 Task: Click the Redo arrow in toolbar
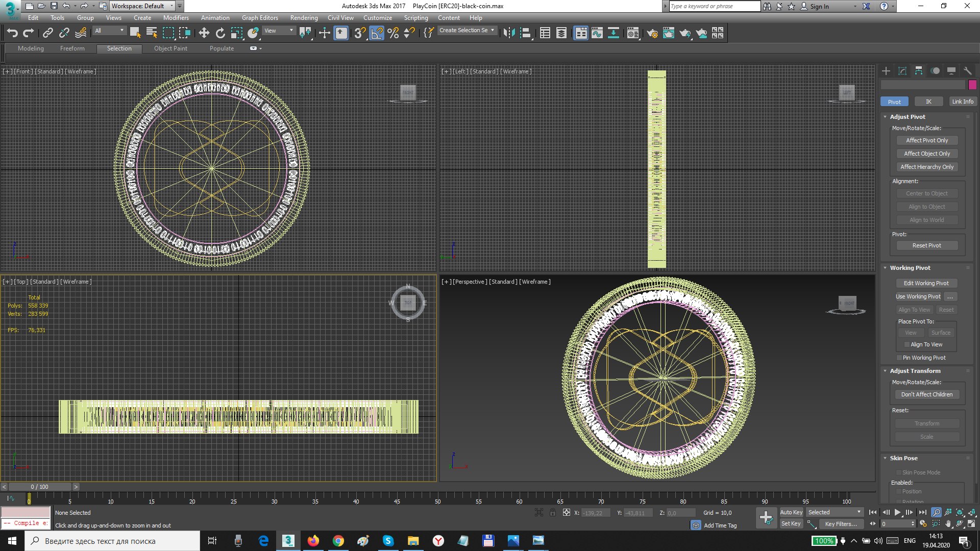29,33
